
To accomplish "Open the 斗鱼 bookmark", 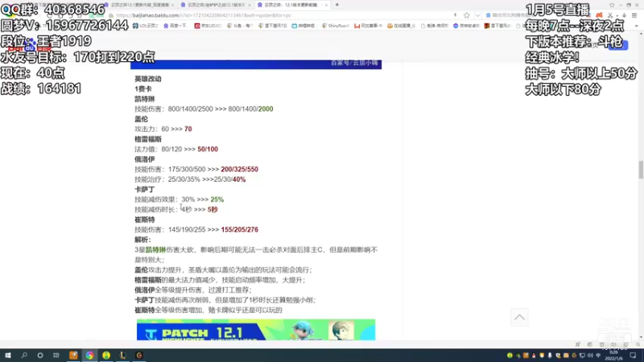I will tap(240, 26).
